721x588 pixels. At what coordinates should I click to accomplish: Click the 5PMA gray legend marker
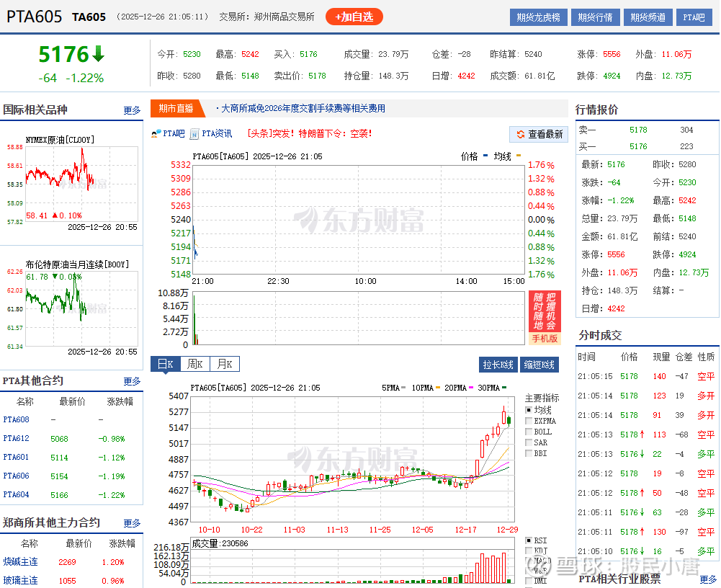click(403, 388)
